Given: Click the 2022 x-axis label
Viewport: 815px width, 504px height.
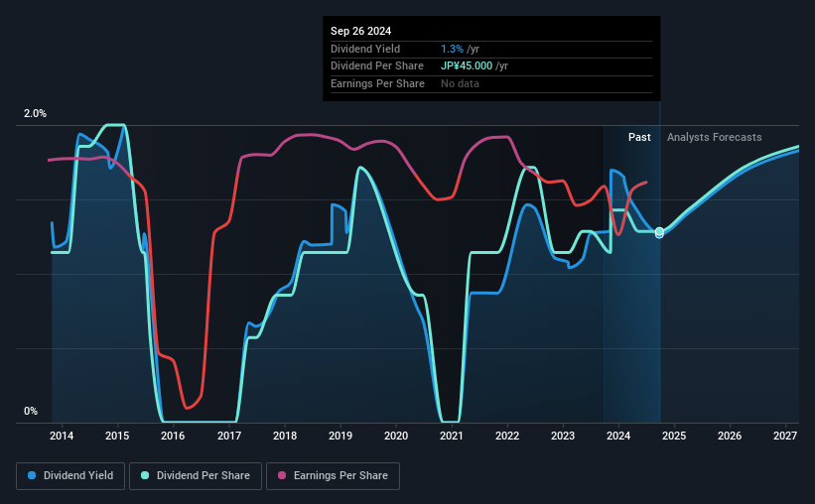Looking at the screenshot, I should point(507,436).
